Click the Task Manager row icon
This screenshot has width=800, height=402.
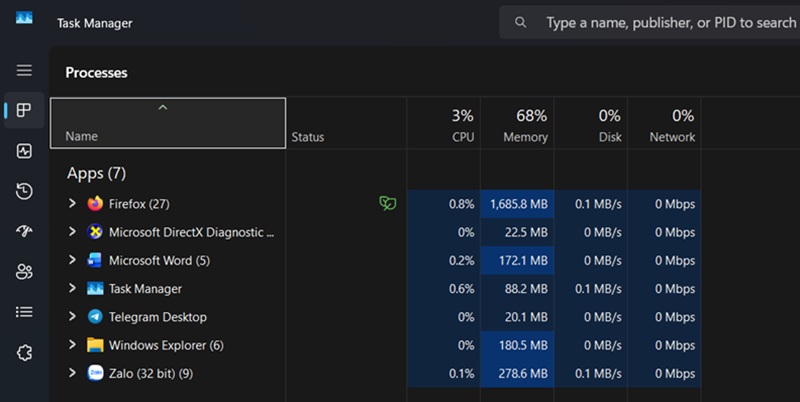[95, 289]
